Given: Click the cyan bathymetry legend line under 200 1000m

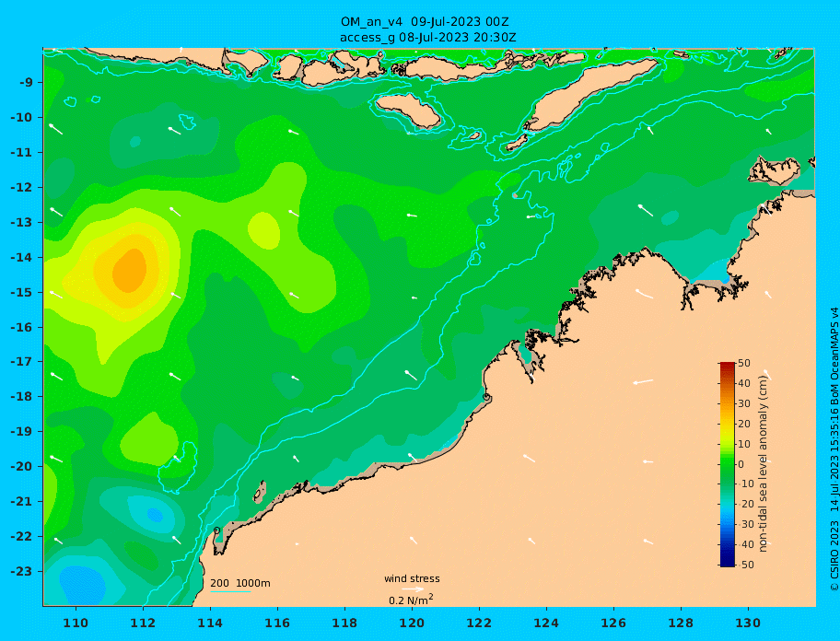Looking at the screenshot, I should tap(230, 591).
